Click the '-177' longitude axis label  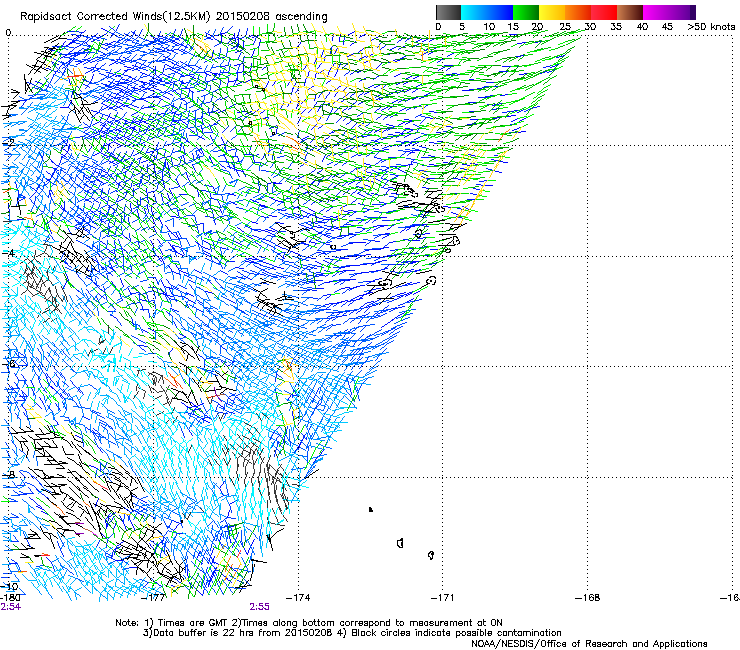point(153,598)
